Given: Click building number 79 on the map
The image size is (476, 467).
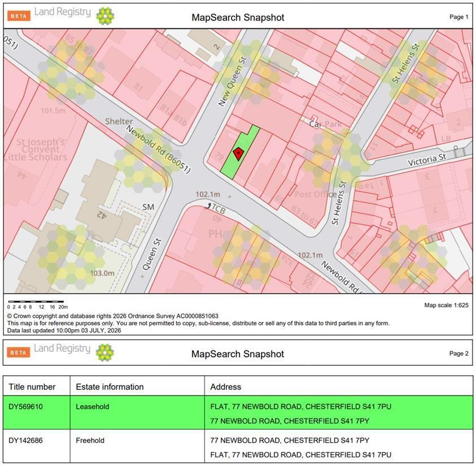Looking at the screenshot, I should pos(219,156).
